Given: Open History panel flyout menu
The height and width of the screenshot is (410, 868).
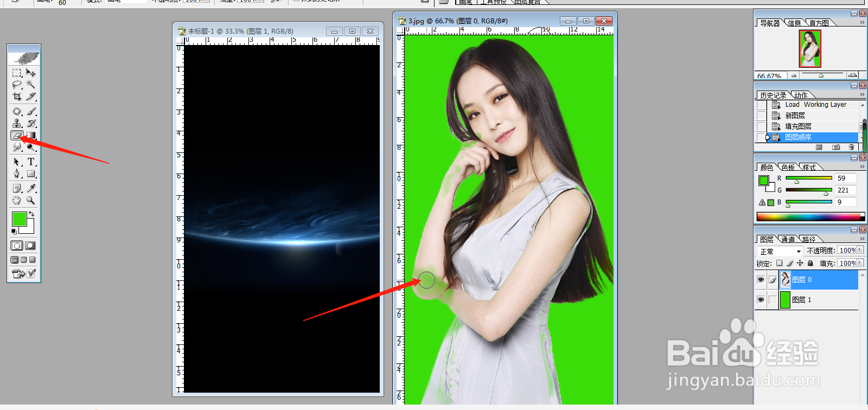Looking at the screenshot, I should [x=862, y=95].
